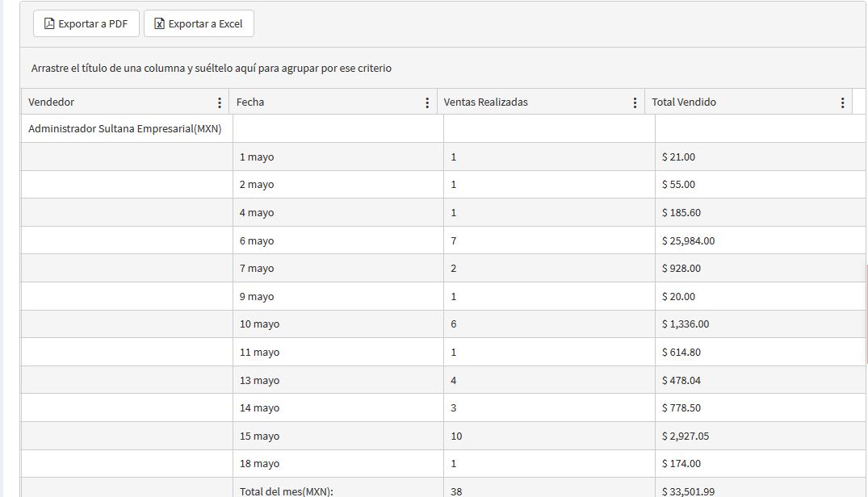This screenshot has width=868, height=497.
Task: Open Fecha column options menu
Action: coord(427,102)
